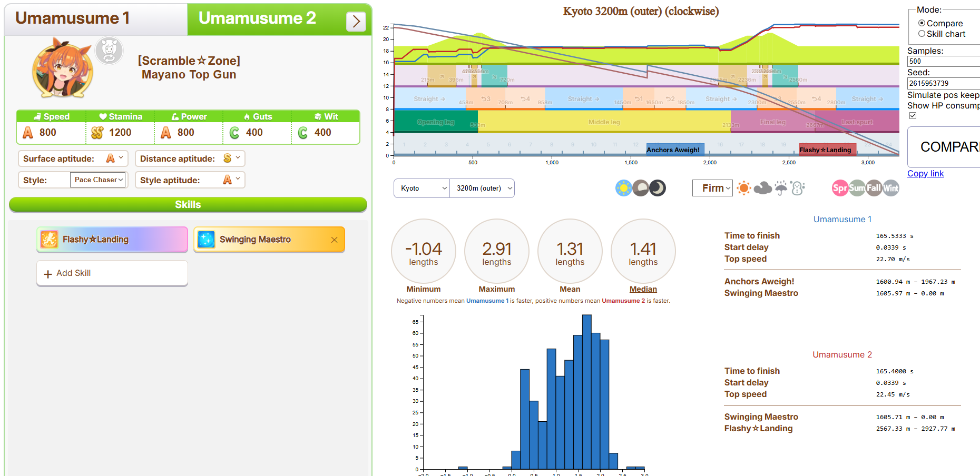Viewport: 980px width, 476px height.
Task: Click Umamusume 1 results heading
Action: [x=842, y=219]
